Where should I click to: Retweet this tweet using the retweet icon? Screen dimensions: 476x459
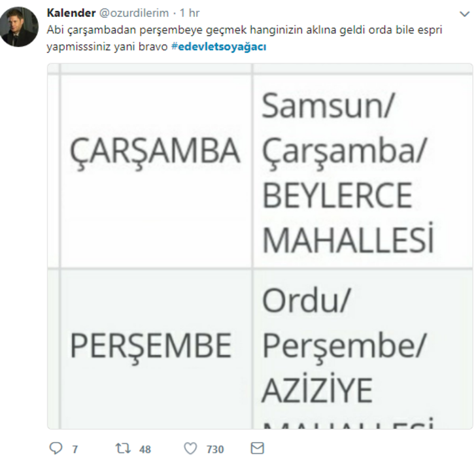click(122, 449)
